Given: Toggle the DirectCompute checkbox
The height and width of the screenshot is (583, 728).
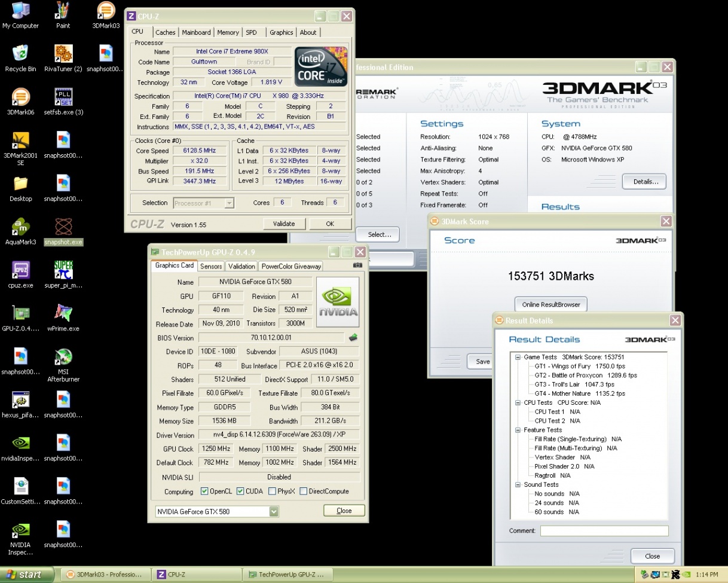Looking at the screenshot, I should click(x=304, y=492).
